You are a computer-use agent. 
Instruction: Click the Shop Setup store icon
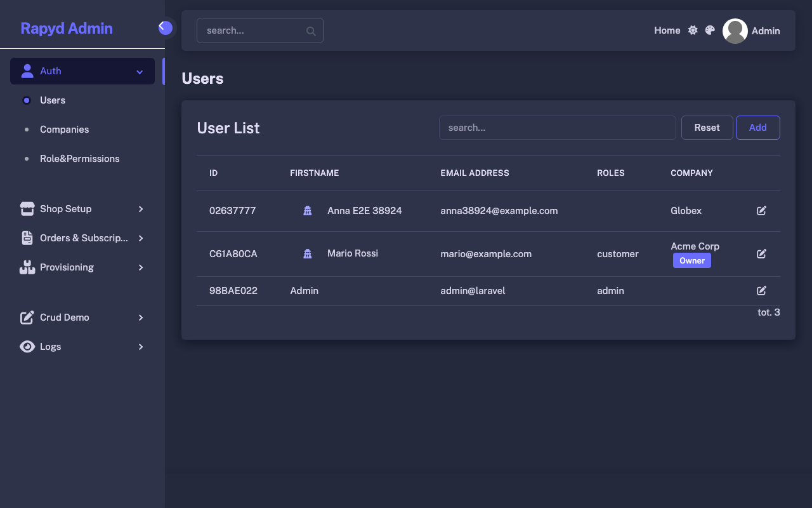(27, 209)
